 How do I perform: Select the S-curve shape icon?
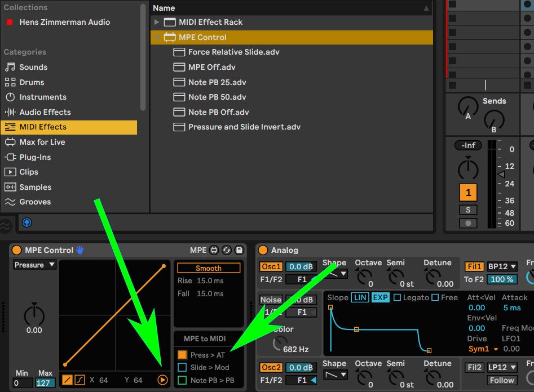[79, 380]
